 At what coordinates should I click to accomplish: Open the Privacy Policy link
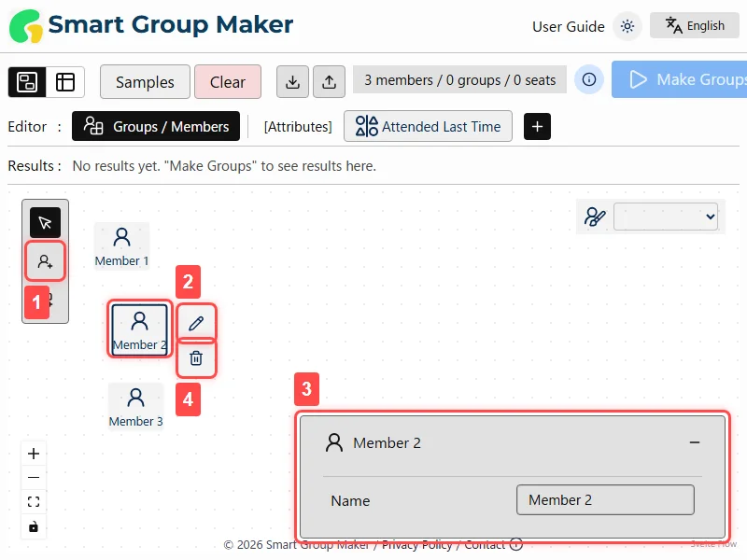pyautogui.click(x=416, y=544)
